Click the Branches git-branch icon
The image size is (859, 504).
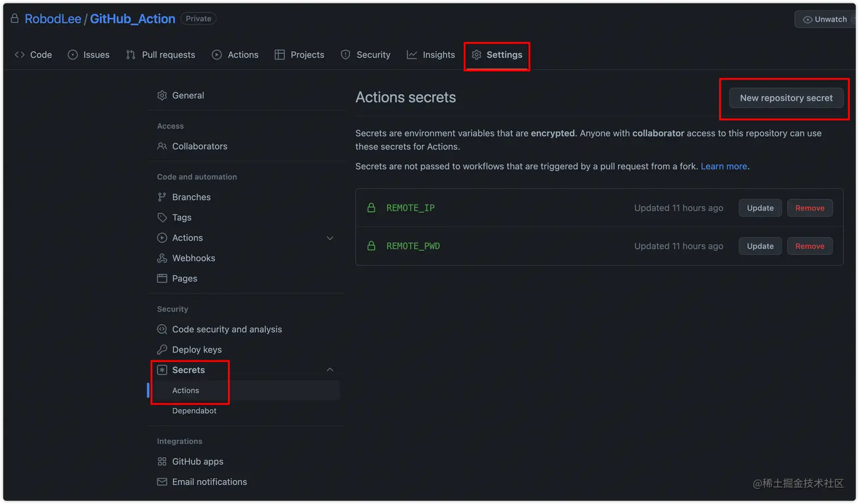(x=162, y=197)
